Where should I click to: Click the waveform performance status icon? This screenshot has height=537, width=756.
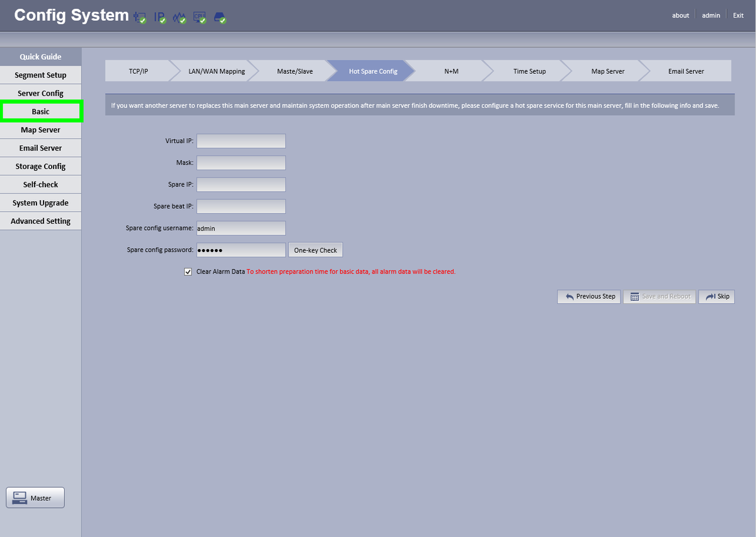pos(180,17)
